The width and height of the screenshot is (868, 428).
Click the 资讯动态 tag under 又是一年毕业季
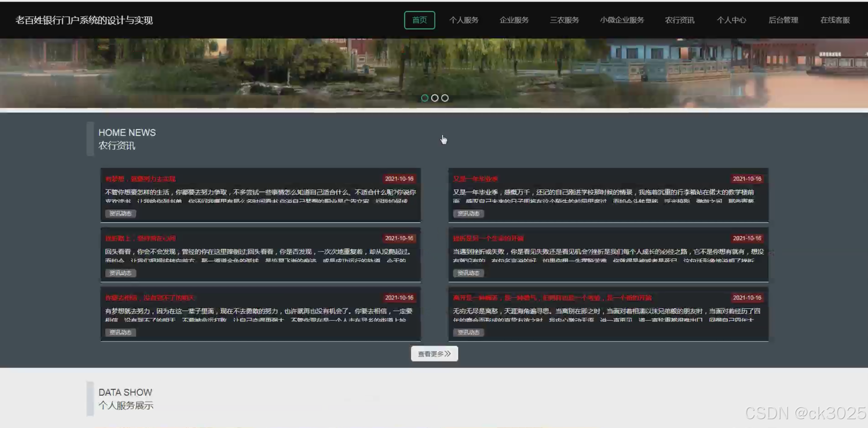468,213
